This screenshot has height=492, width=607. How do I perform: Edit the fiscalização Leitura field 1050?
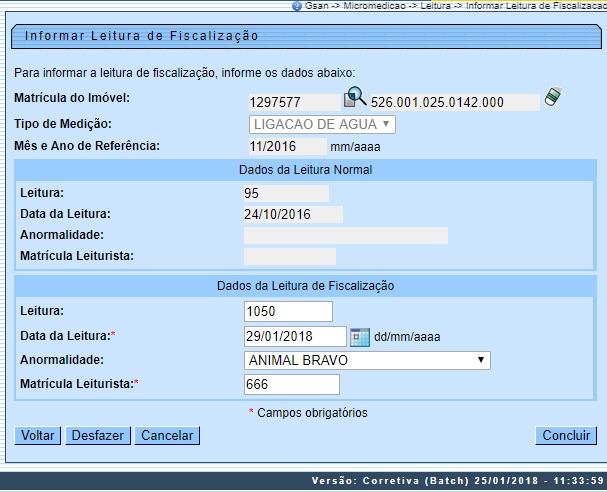[288, 312]
